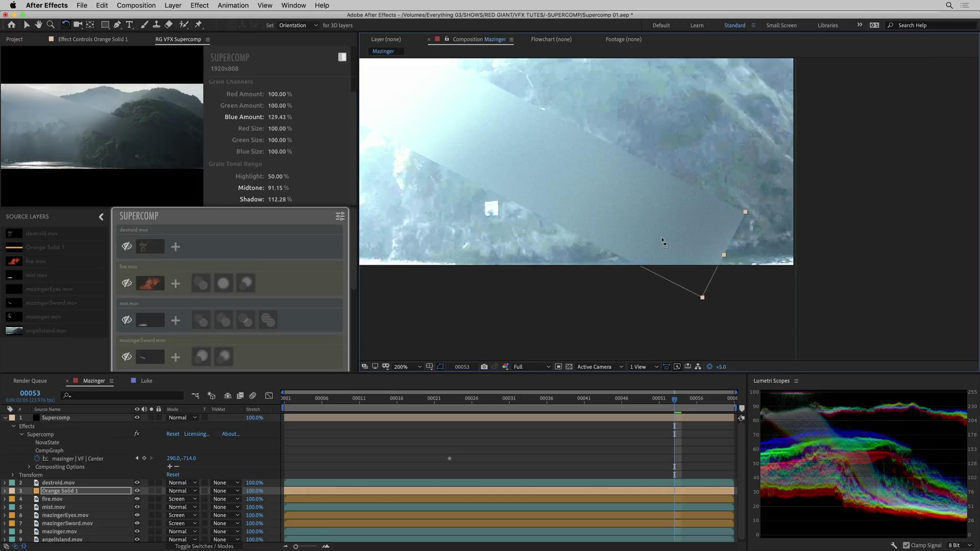This screenshot has height=551, width=980.
Task: Select the Zoom magnifier tool
Action: point(51,24)
